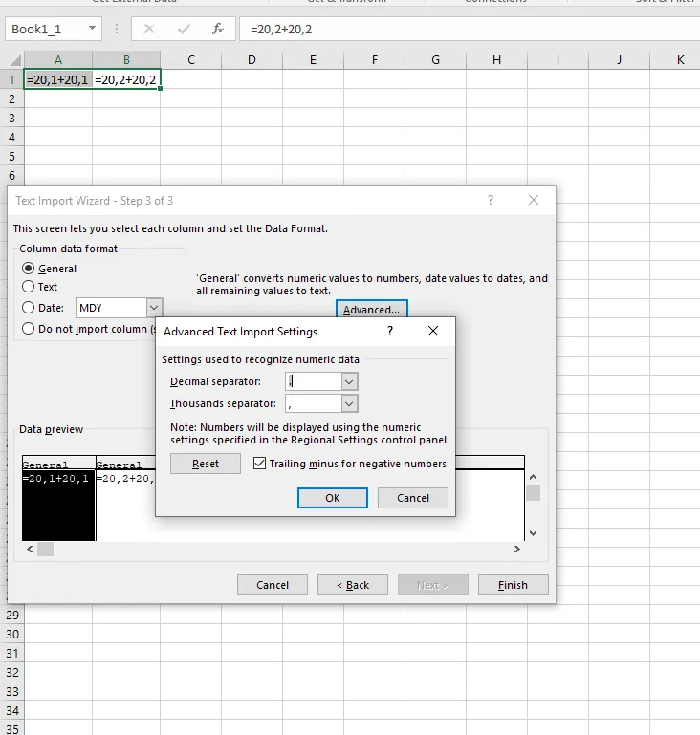Click Cancel in Advanced Text Import Settings
The width and height of the screenshot is (700, 735).
(x=412, y=498)
